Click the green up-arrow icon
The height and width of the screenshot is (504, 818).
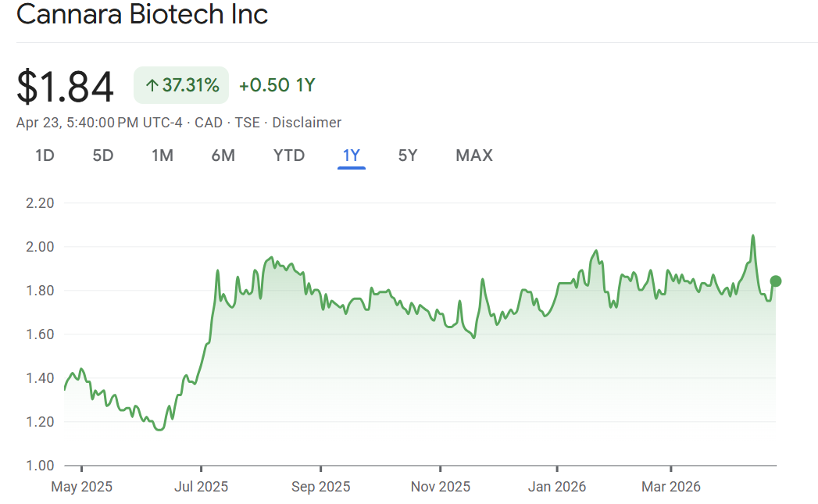[x=152, y=85]
